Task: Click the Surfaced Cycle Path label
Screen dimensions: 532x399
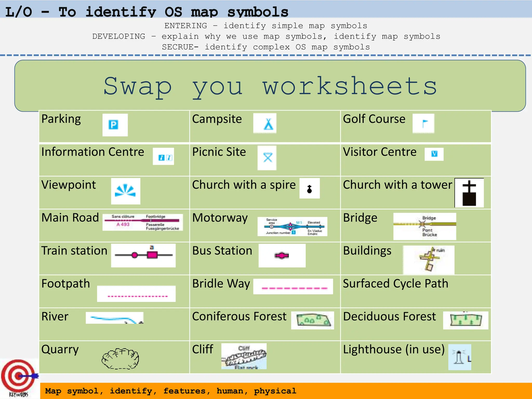Action: 396,284
